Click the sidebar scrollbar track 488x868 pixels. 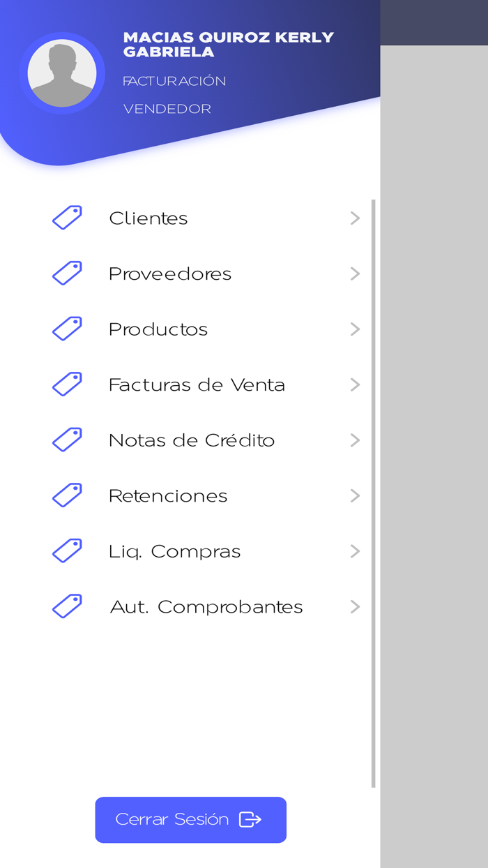374,488
